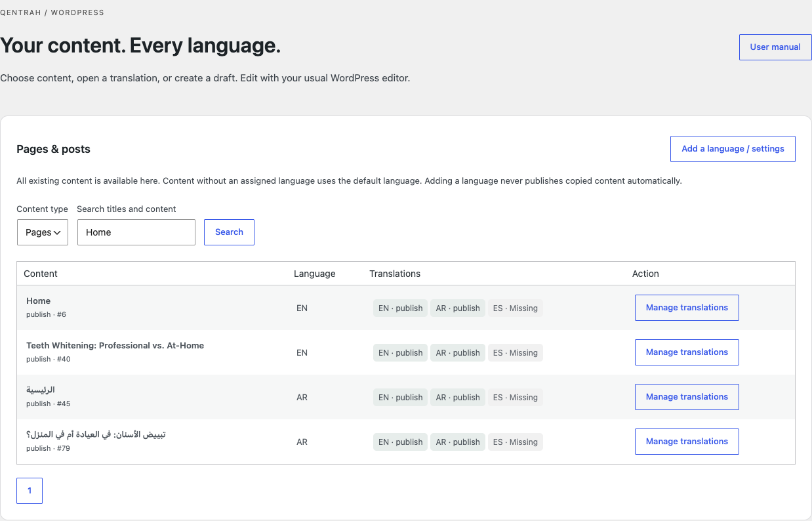Manage translations for Teeth Whitening page

pyautogui.click(x=687, y=352)
